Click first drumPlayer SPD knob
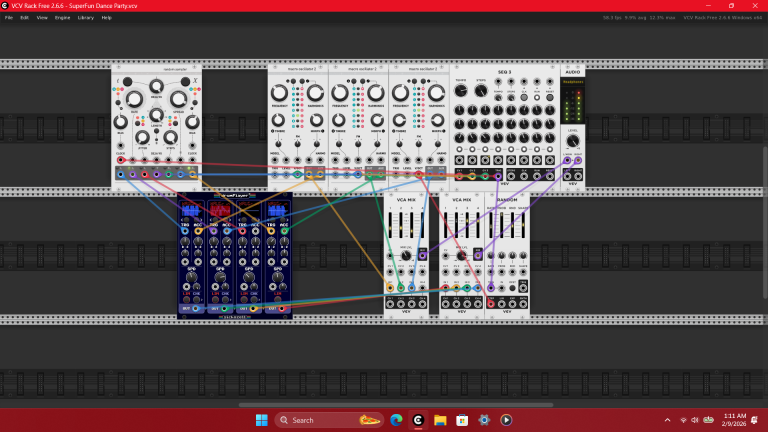Screen dimensions: 768x432 pos(192,277)
